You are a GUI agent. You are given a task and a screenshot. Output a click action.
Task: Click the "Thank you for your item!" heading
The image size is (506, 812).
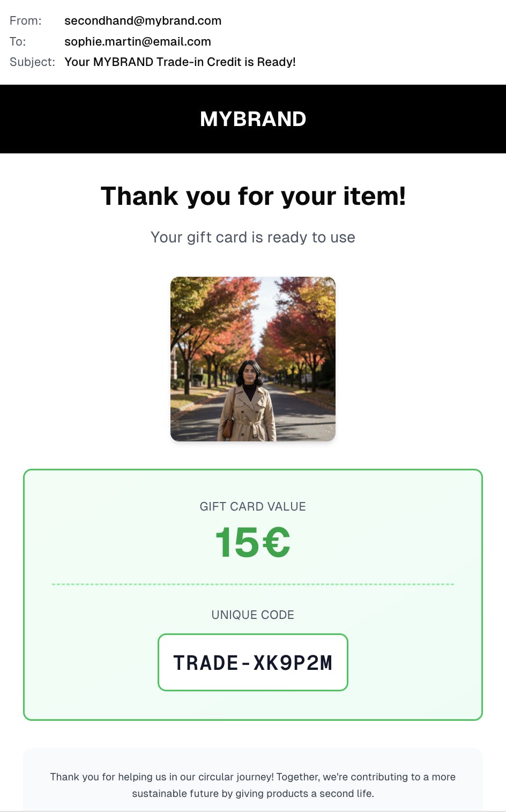click(x=253, y=196)
